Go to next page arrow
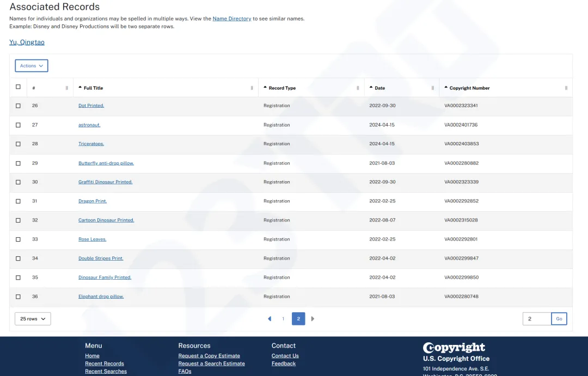The width and height of the screenshot is (588, 376). pyautogui.click(x=313, y=319)
